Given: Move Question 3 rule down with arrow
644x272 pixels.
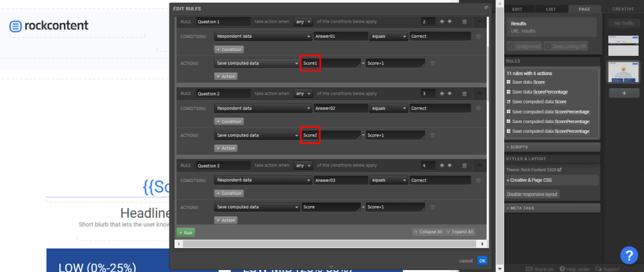Looking at the screenshot, I should pyautogui.click(x=450, y=166).
